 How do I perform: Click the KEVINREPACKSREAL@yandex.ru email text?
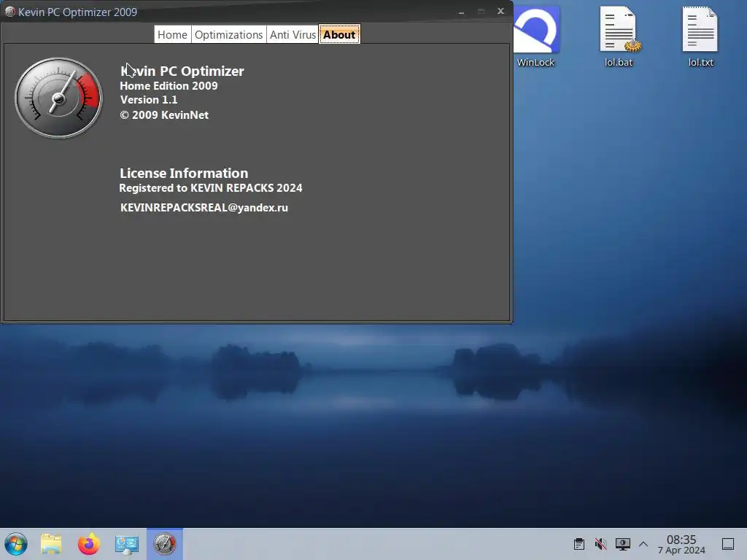coord(204,208)
